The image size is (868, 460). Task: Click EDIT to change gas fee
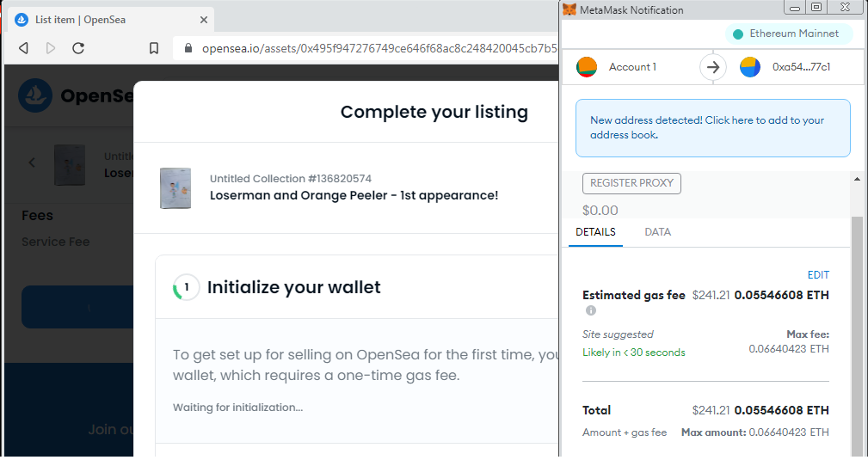click(818, 275)
